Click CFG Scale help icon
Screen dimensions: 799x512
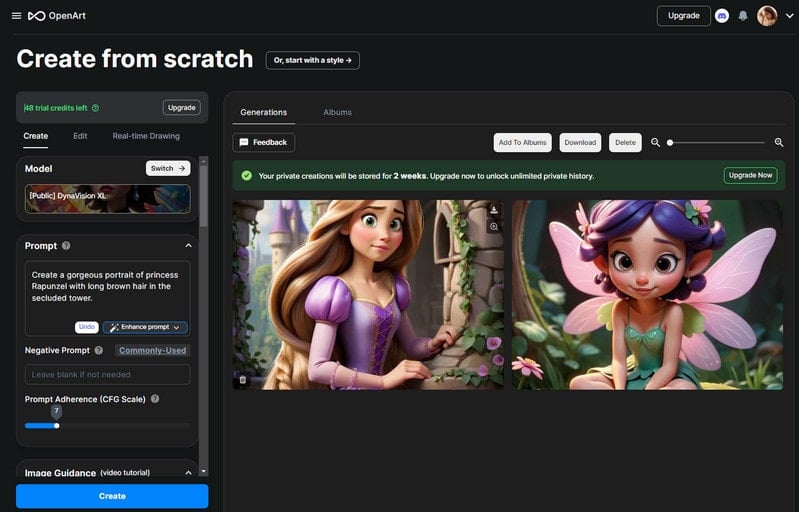pos(155,399)
